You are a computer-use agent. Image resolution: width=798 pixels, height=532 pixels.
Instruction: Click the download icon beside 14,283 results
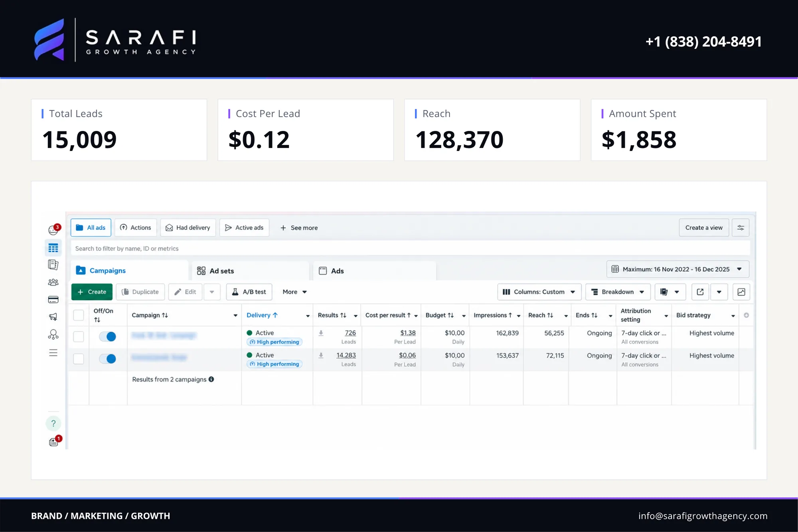tap(321, 355)
